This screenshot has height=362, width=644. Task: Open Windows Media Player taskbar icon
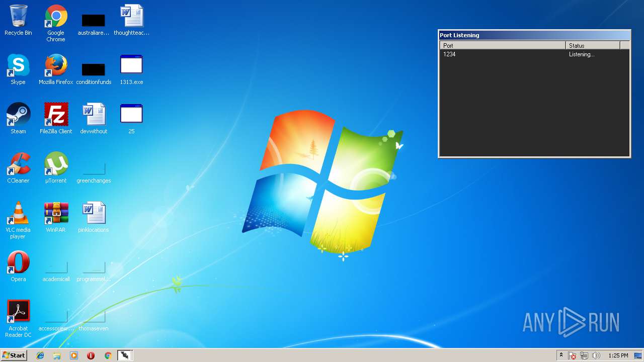tap(74, 355)
